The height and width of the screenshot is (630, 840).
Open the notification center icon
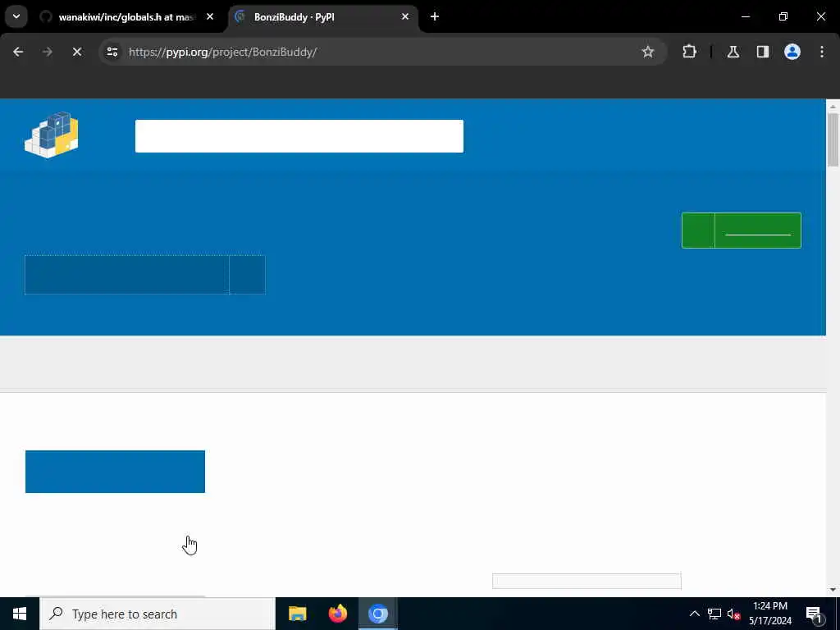pyautogui.click(x=814, y=614)
